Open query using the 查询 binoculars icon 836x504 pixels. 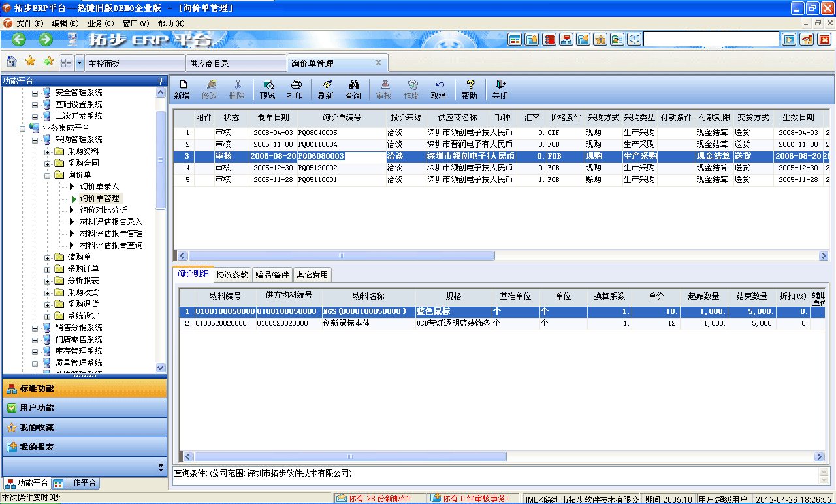tap(354, 86)
